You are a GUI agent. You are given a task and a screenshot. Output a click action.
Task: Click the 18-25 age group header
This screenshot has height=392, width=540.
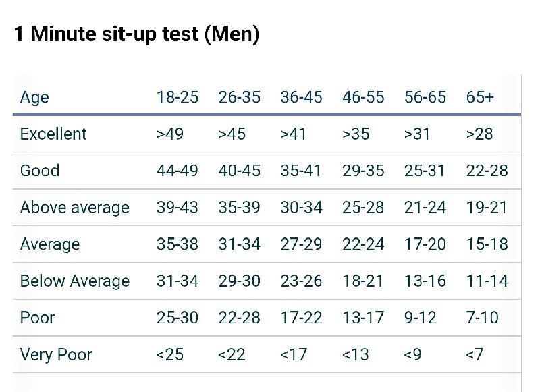pos(178,97)
